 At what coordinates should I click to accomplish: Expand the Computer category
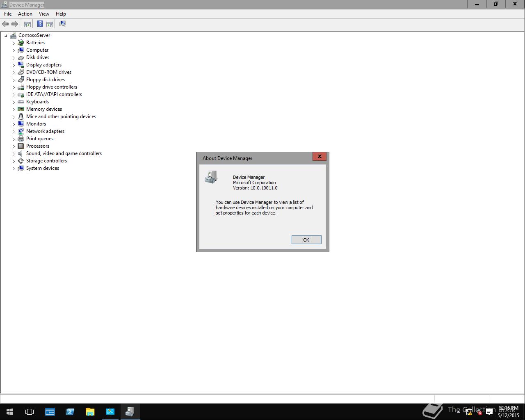(14, 50)
